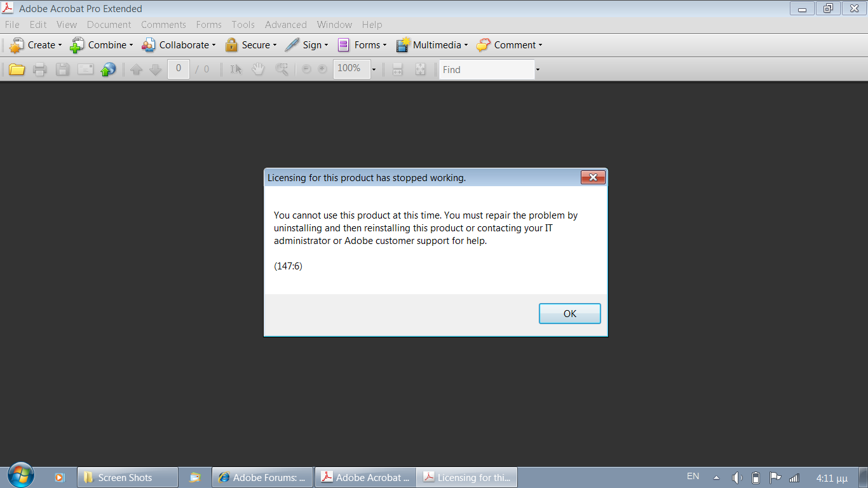Click the Open file folder icon
868x488 pixels.
[17, 69]
